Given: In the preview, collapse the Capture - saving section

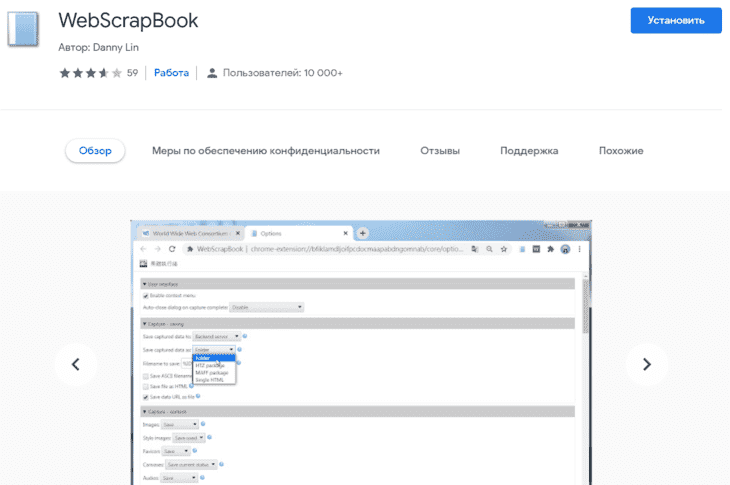Looking at the screenshot, I should click(358, 323).
